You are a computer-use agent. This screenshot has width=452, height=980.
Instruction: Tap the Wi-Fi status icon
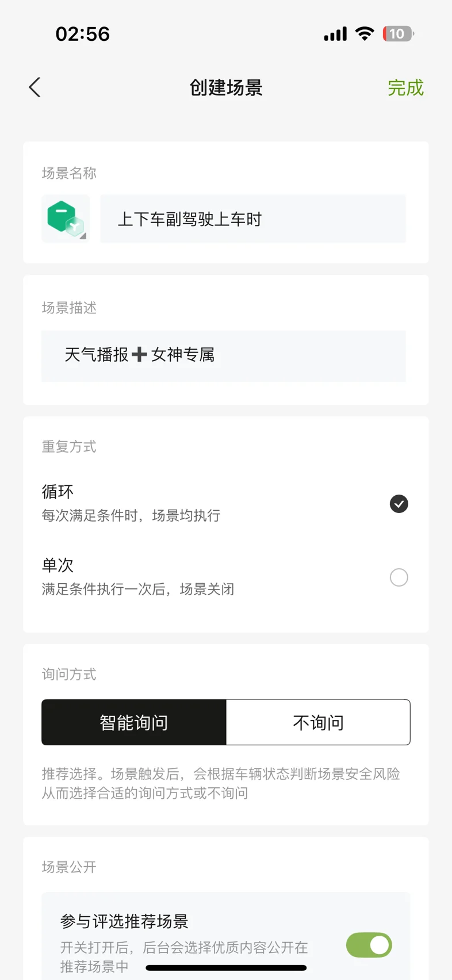[365, 33]
